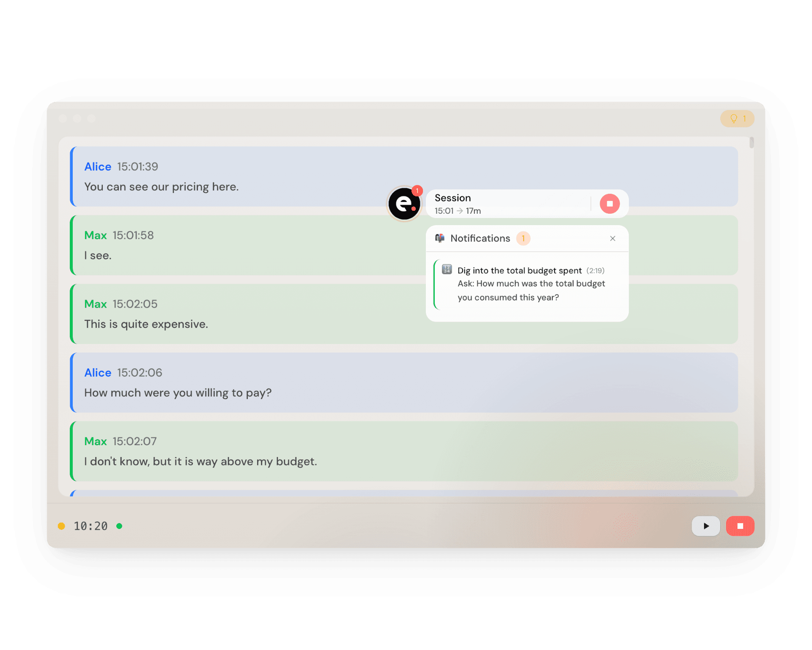Click the mailbox icon beside Notifications
The width and height of the screenshot is (812, 650).
[x=440, y=238]
